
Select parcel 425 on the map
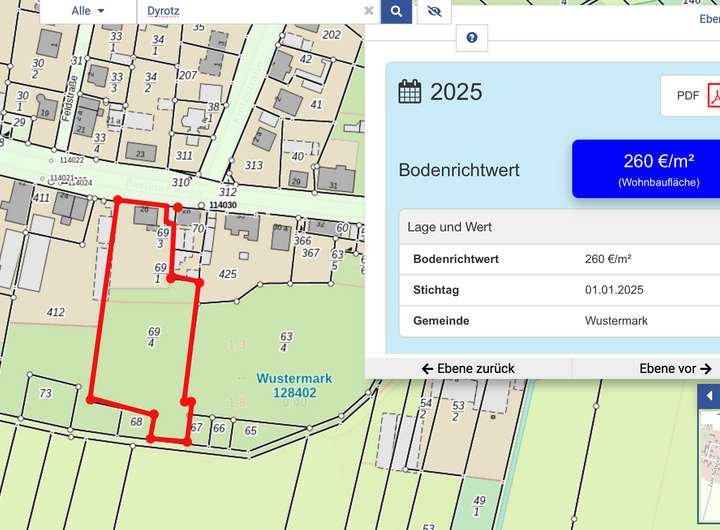point(228,273)
